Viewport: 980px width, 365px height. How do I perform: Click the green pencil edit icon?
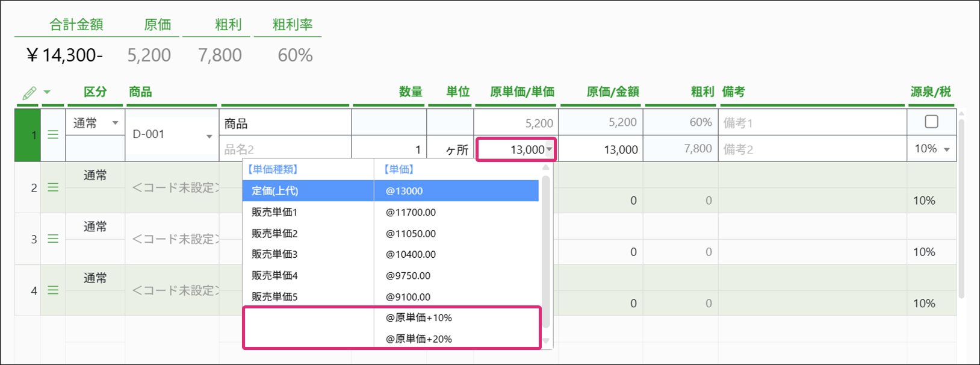[x=29, y=93]
